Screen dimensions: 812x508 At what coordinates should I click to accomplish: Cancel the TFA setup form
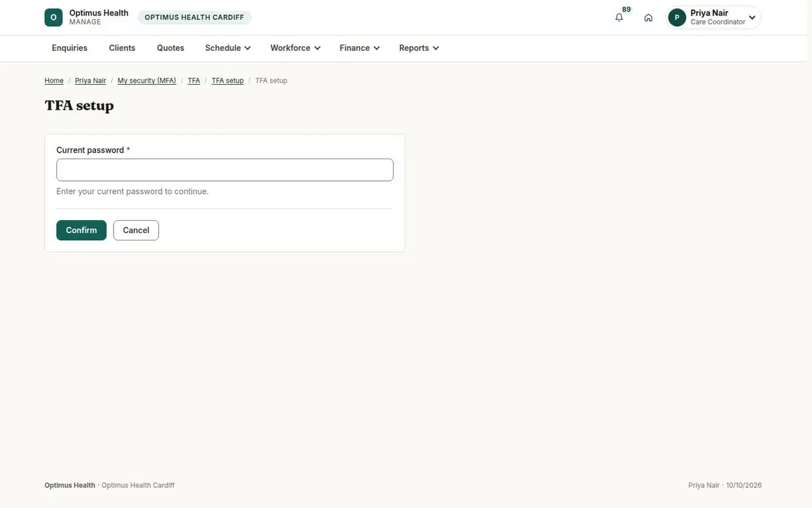pyautogui.click(x=136, y=230)
